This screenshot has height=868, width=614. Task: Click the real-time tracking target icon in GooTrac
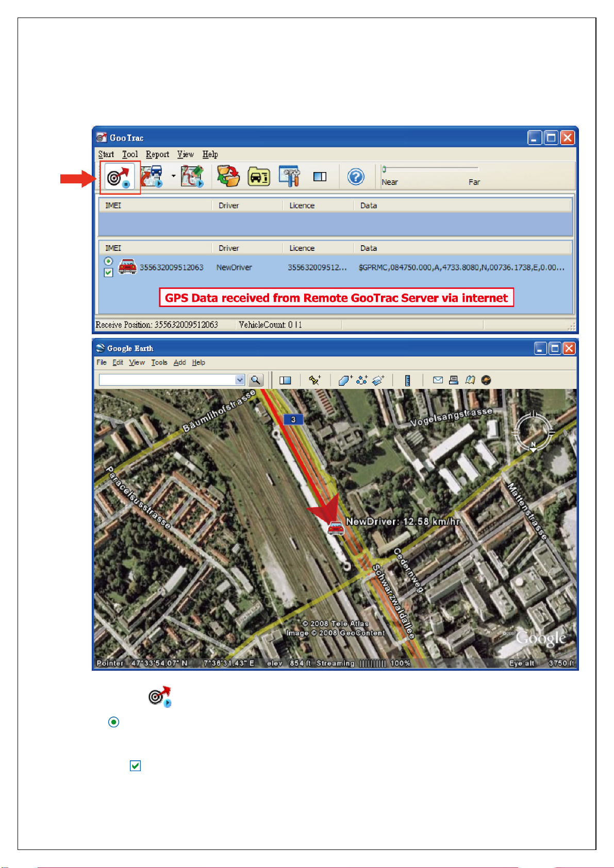coord(119,177)
